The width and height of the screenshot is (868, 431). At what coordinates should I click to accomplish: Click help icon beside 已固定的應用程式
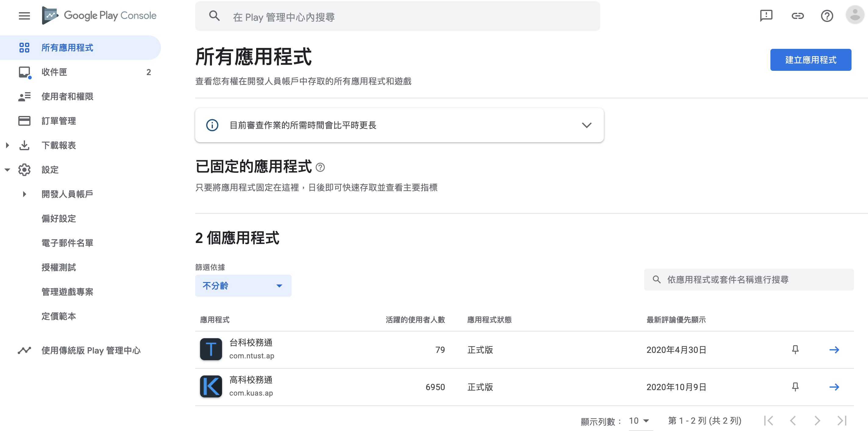320,167
